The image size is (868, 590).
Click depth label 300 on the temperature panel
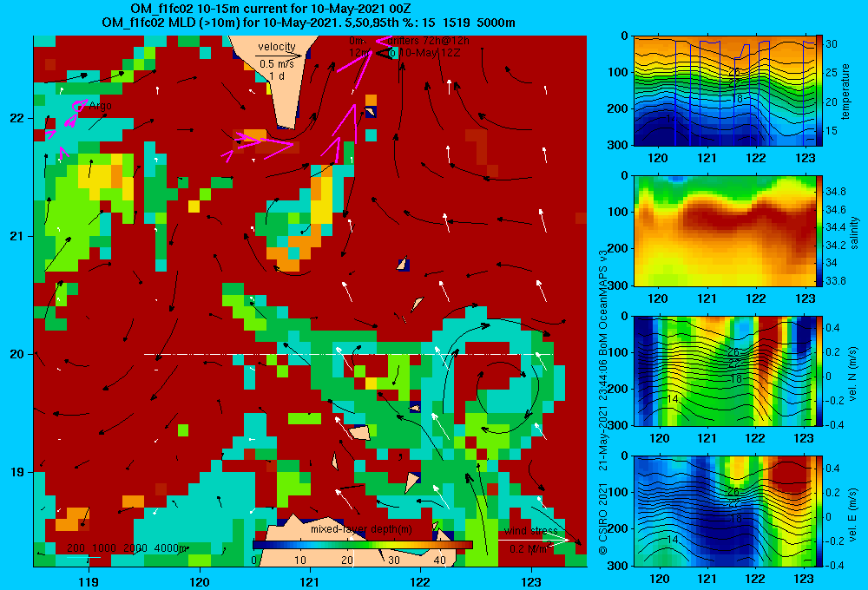click(617, 145)
